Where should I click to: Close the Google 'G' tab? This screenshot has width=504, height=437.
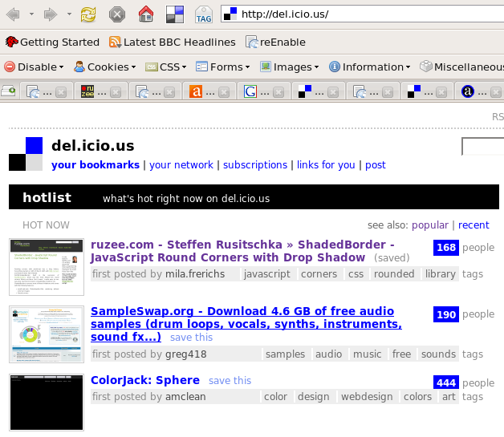(278, 92)
